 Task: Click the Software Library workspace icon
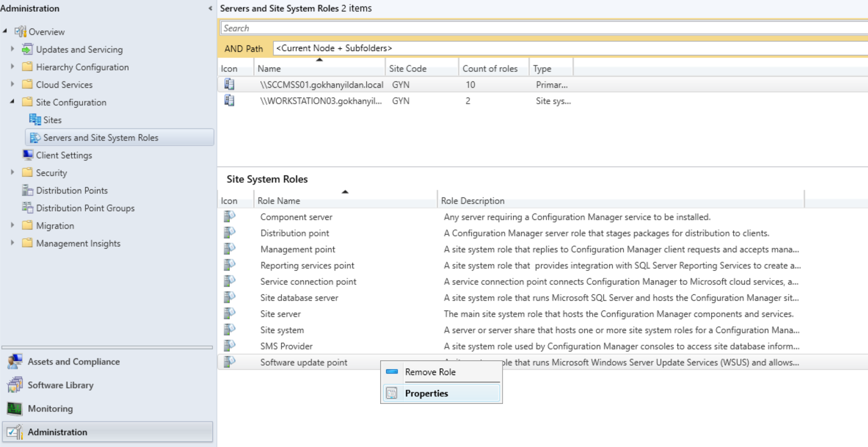(x=15, y=385)
